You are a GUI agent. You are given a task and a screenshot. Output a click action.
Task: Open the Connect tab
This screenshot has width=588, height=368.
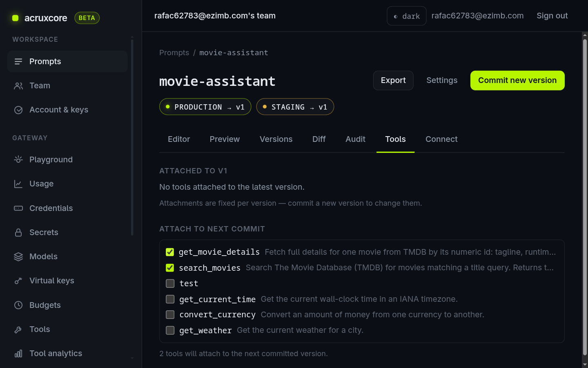pos(441,139)
